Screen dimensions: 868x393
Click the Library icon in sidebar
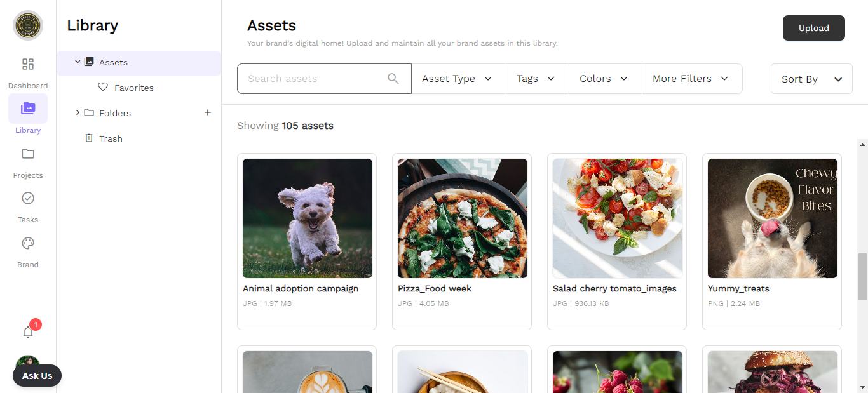[x=28, y=109]
